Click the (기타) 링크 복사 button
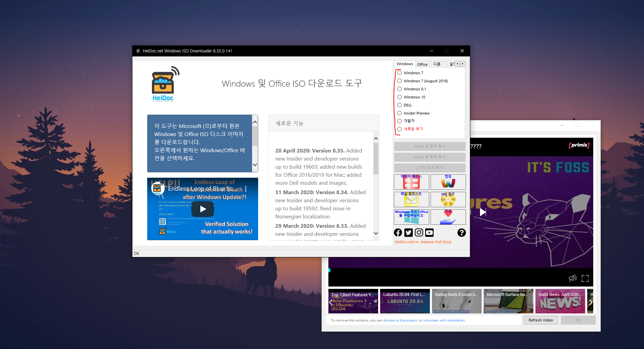The image size is (644, 349). [430, 168]
